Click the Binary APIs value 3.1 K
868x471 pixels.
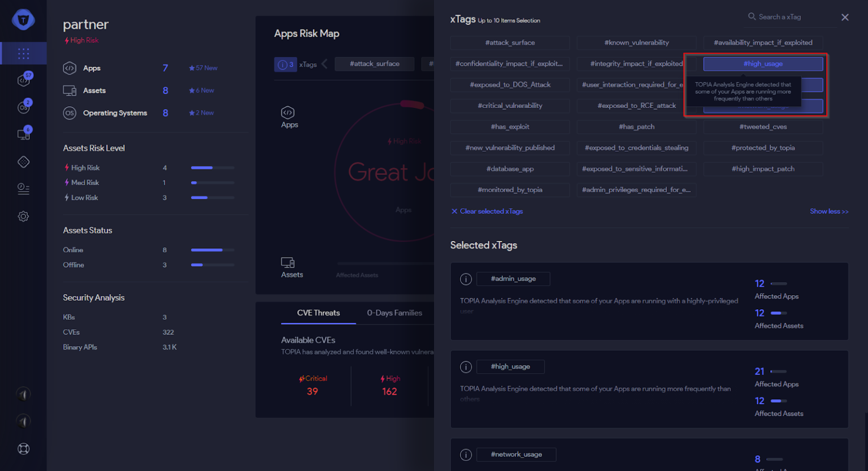(170, 347)
